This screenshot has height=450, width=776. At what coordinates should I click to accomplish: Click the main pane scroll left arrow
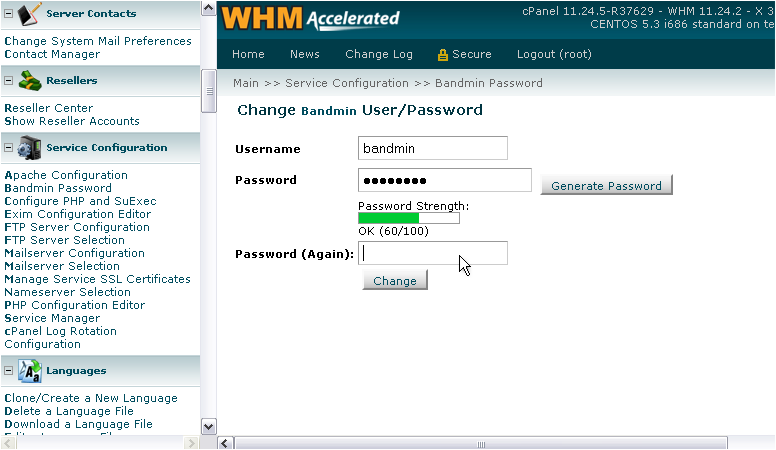(x=226, y=443)
